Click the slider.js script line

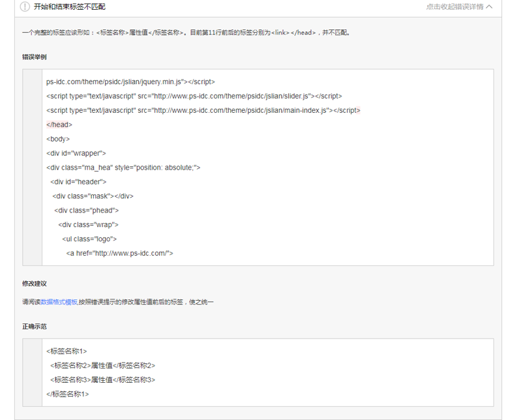pyautogui.click(x=194, y=96)
